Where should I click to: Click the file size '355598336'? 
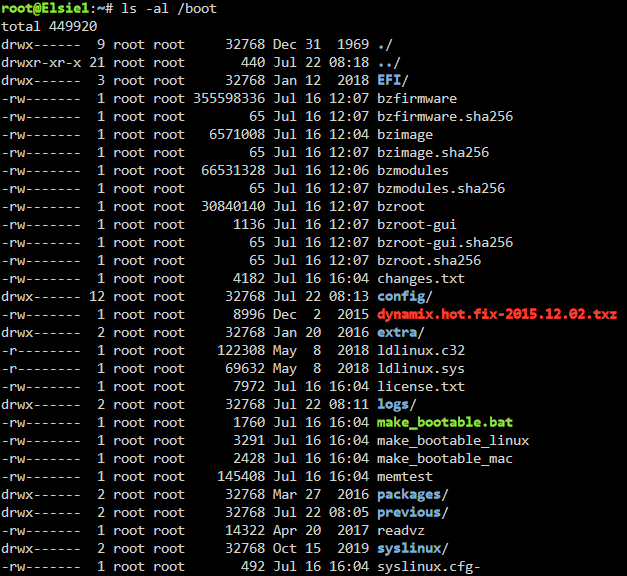pyautogui.click(x=229, y=98)
